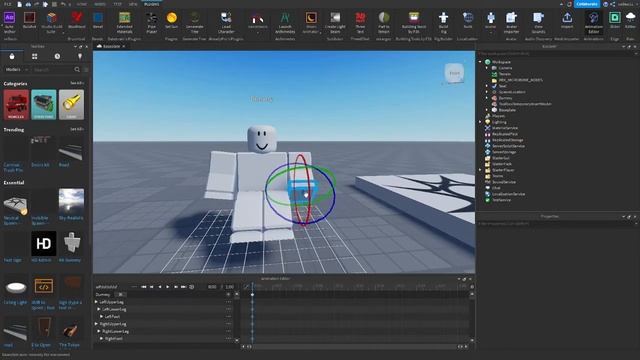Expand the Lighting node in Explorer

[480, 122]
